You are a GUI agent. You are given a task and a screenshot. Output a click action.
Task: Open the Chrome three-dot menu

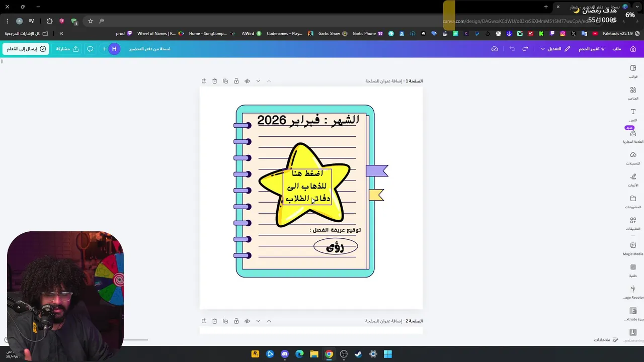click(7, 21)
